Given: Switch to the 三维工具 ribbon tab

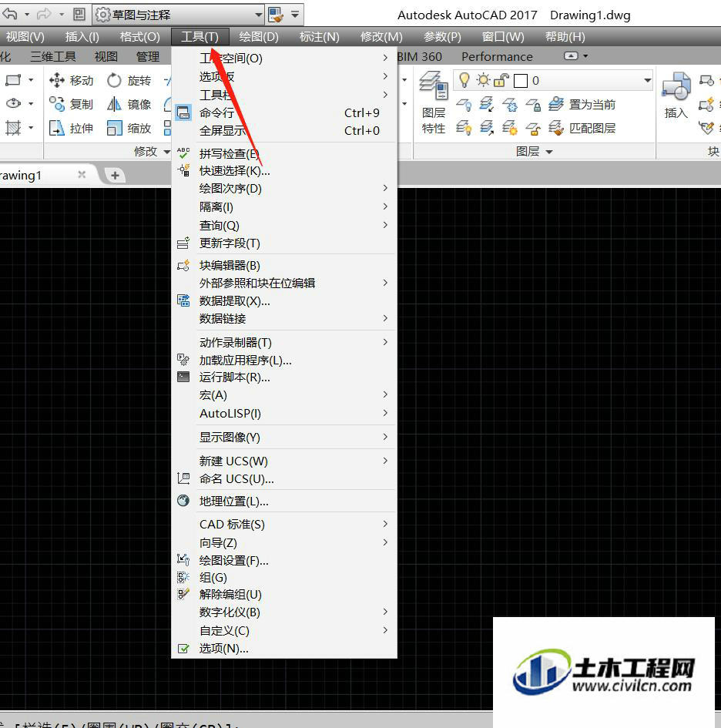Looking at the screenshot, I should click(53, 57).
